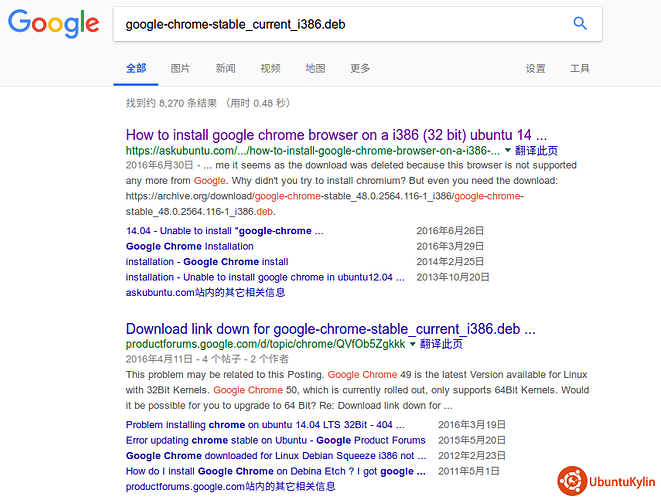Click the productforums.google.com green URL text
This screenshot has width=661, height=500.
click(x=266, y=344)
